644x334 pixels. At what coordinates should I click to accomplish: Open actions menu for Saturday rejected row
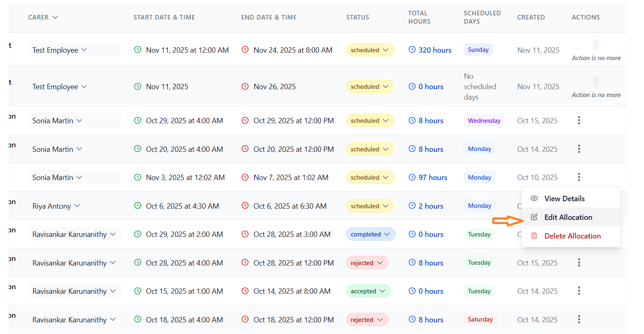coord(579,319)
